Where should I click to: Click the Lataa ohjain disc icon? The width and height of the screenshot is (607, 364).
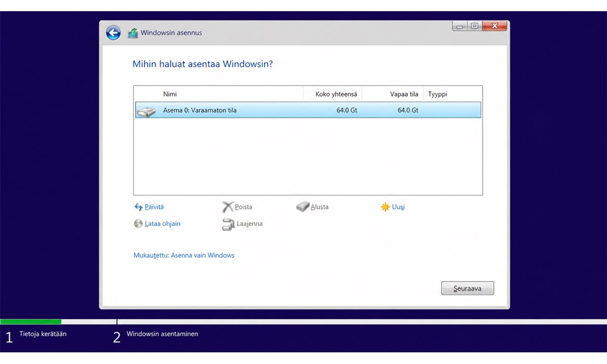(x=138, y=223)
